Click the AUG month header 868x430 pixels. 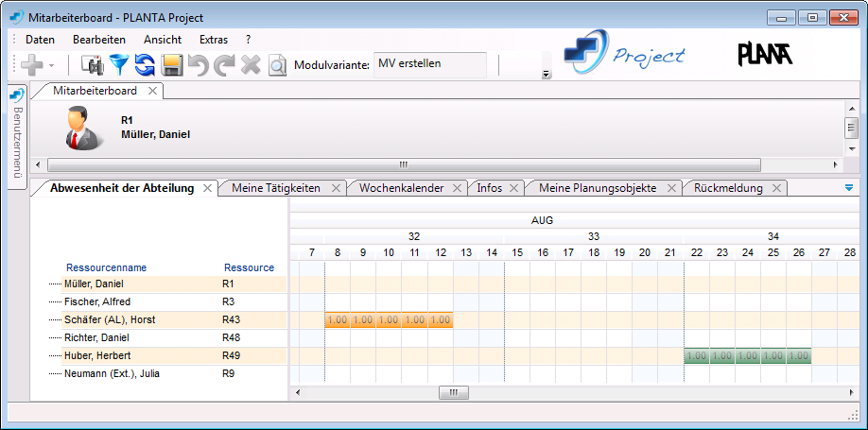pos(543,221)
